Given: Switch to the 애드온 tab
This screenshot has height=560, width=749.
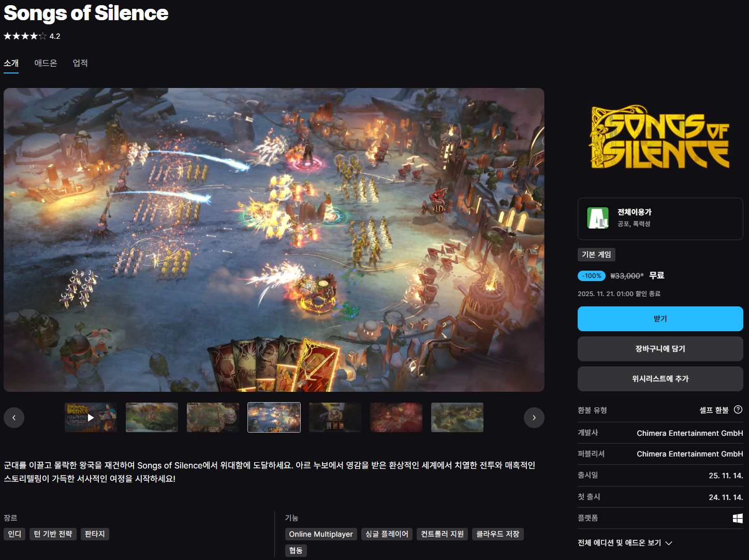Looking at the screenshot, I should click(x=46, y=63).
